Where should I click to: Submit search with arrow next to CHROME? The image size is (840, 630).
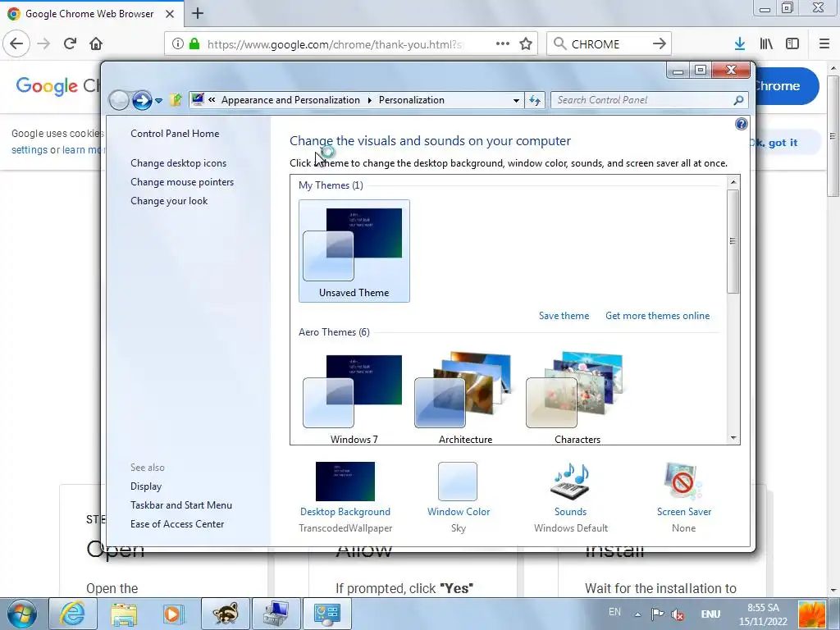[x=660, y=44]
